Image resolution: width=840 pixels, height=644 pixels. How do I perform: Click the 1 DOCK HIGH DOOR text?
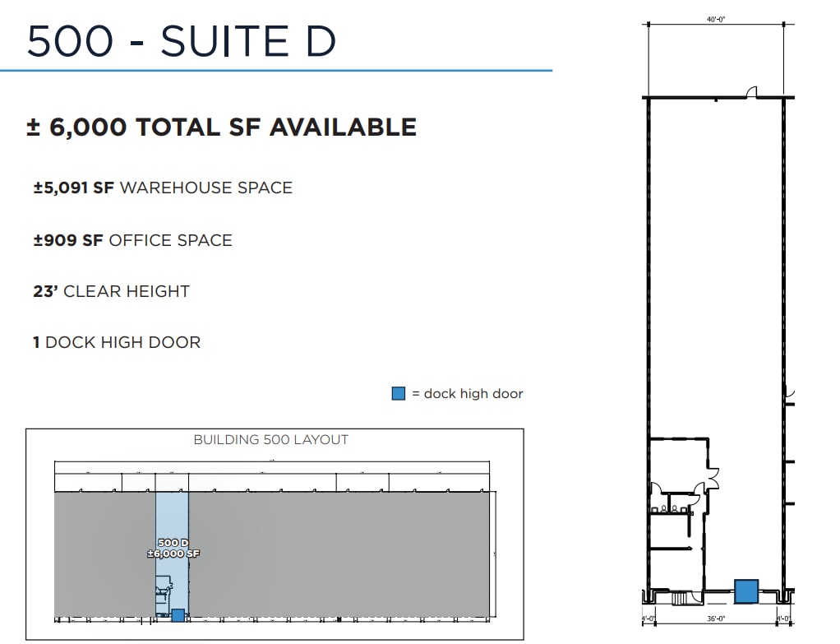[117, 342]
